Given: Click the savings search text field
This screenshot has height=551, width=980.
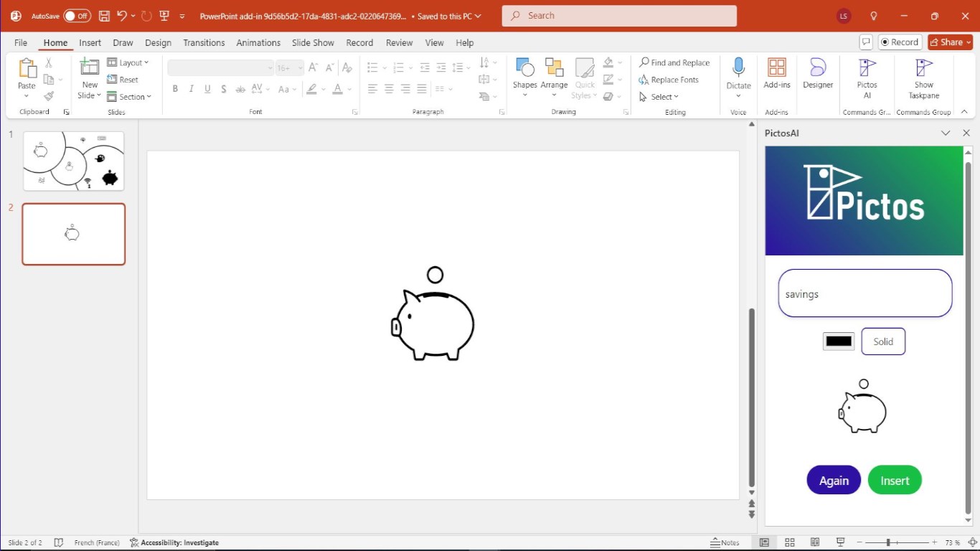Looking at the screenshot, I should pos(865,293).
